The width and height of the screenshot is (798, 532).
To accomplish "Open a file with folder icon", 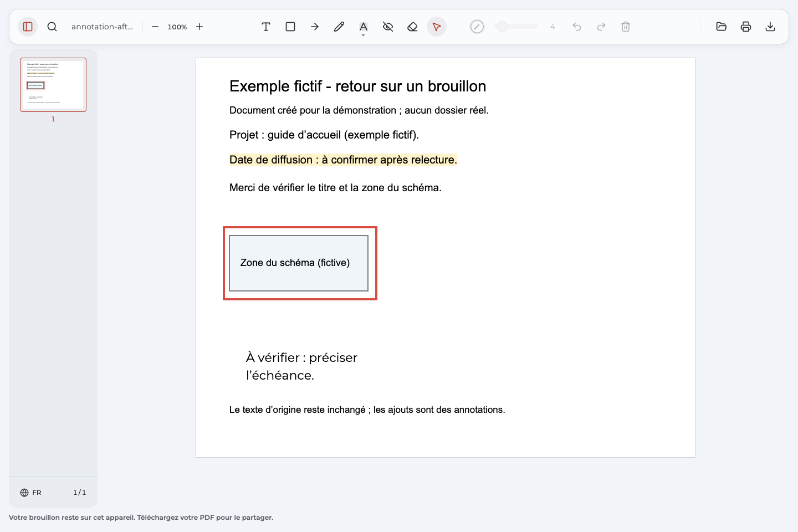I will [x=722, y=27].
